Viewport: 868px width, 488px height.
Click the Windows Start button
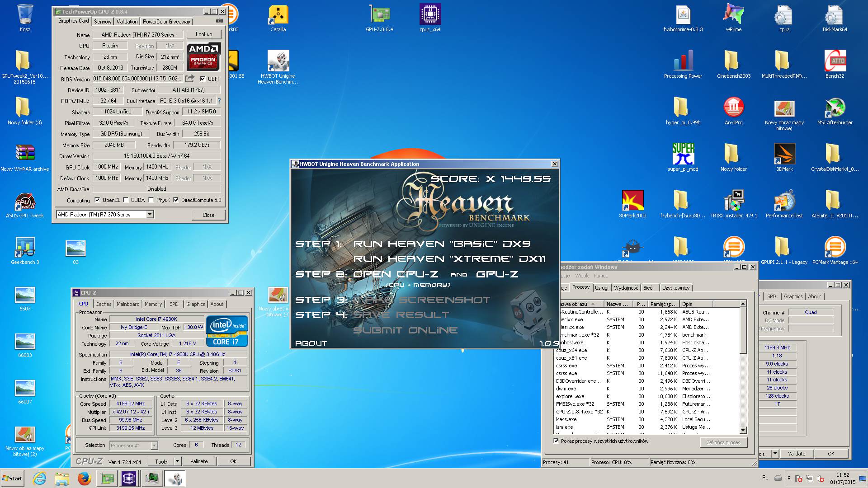point(12,479)
